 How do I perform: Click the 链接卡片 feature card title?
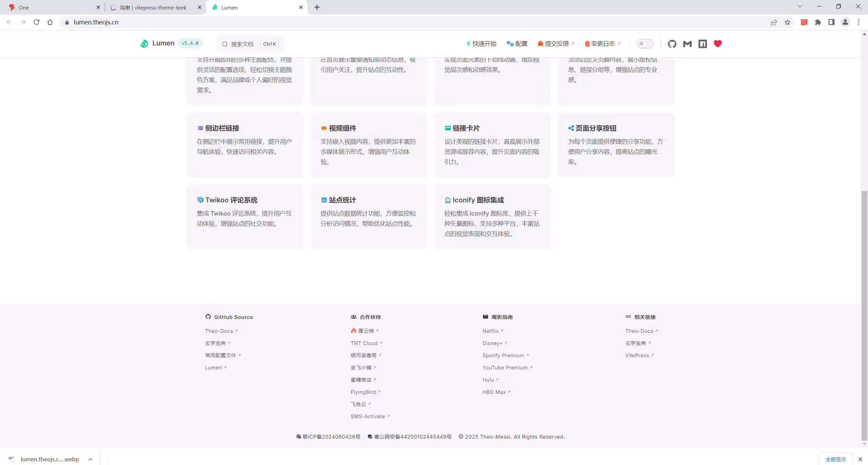(466, 128)
